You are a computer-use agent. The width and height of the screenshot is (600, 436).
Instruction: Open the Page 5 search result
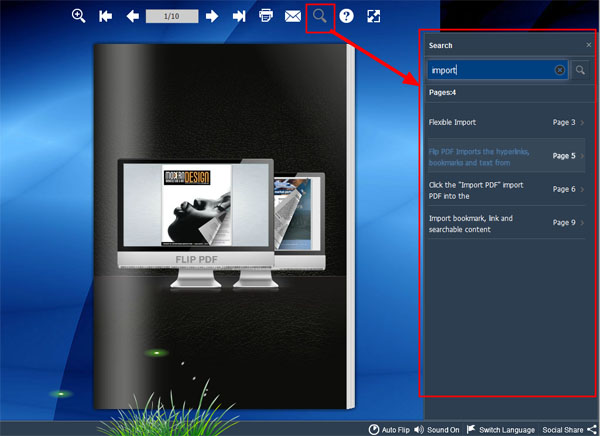coord(507,156)
